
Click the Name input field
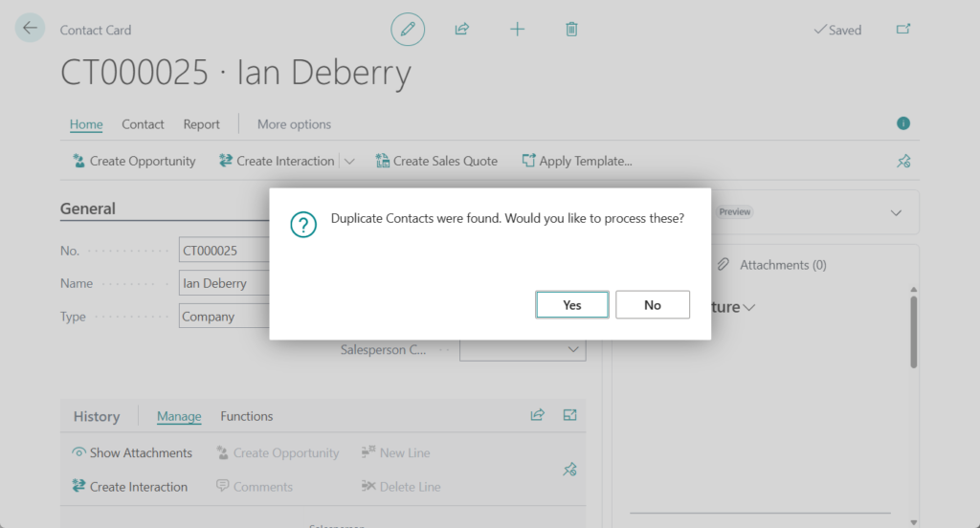pos(224,283)
